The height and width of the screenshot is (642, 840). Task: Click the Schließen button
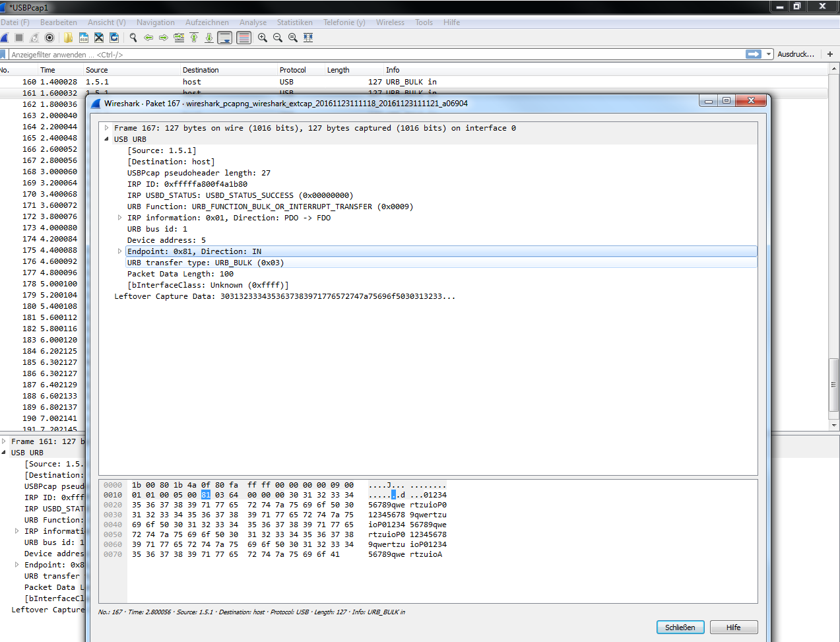pyautogui.click(x=680, y=627)
